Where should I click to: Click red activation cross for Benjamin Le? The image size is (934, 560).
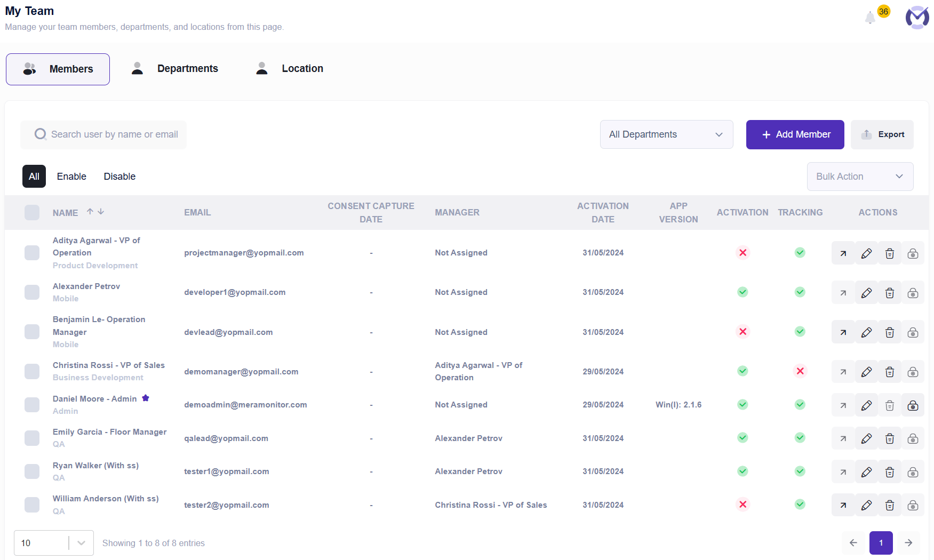[x=743, y=332]
